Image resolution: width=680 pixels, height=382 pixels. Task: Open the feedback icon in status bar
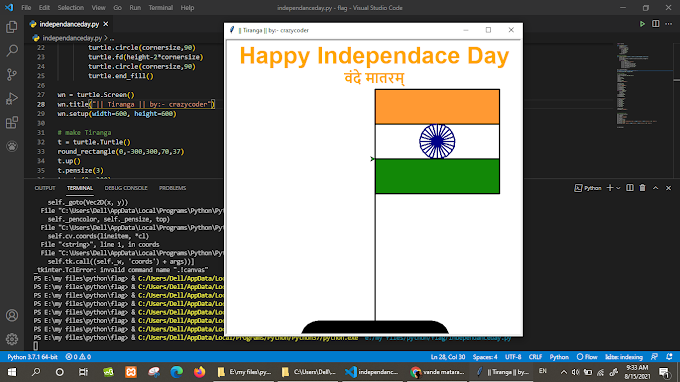coord(654,357)
